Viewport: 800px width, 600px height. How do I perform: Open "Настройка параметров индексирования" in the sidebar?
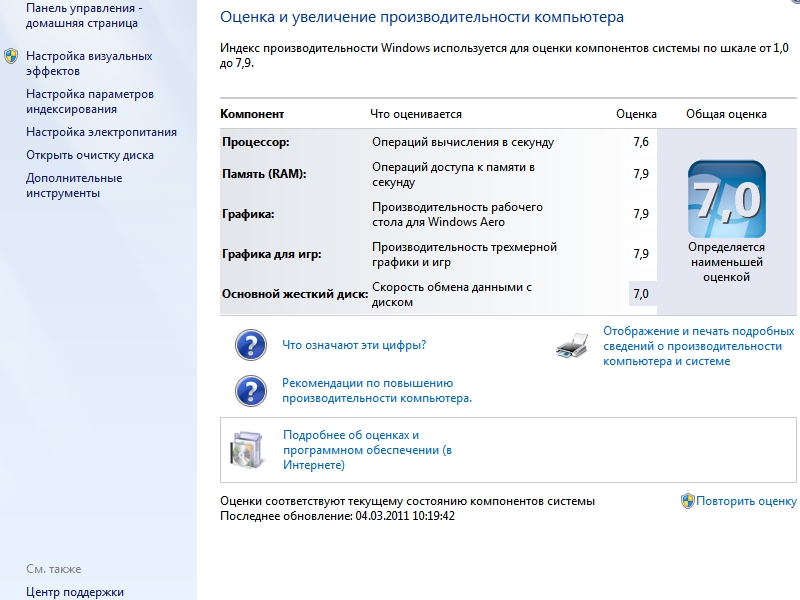tap(89, 101)
